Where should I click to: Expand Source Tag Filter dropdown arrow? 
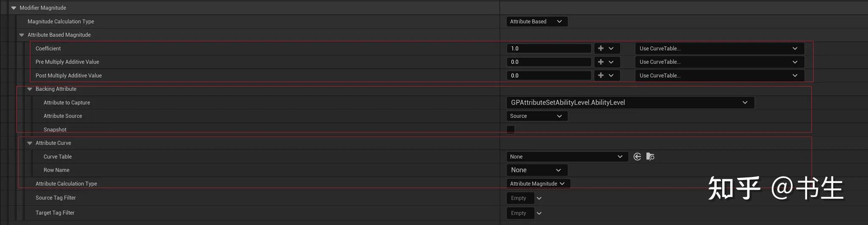click(539, 198)
